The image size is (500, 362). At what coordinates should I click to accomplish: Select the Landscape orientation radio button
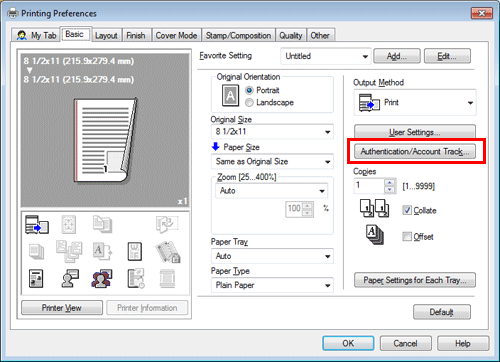249,103
